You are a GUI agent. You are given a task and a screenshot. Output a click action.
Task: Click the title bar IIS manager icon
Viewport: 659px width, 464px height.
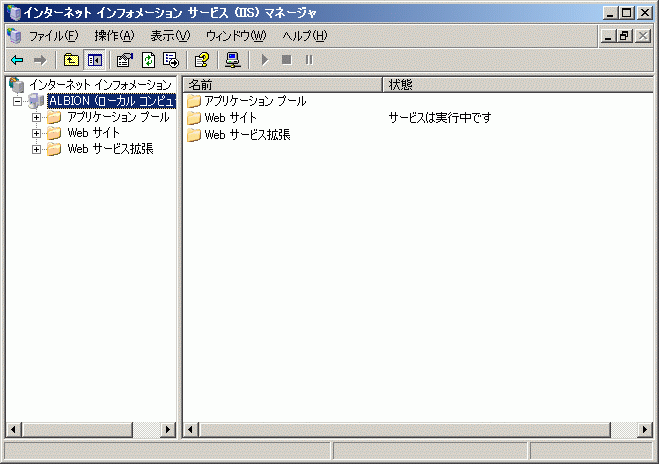pyautogui.click(x=14, y=13)
